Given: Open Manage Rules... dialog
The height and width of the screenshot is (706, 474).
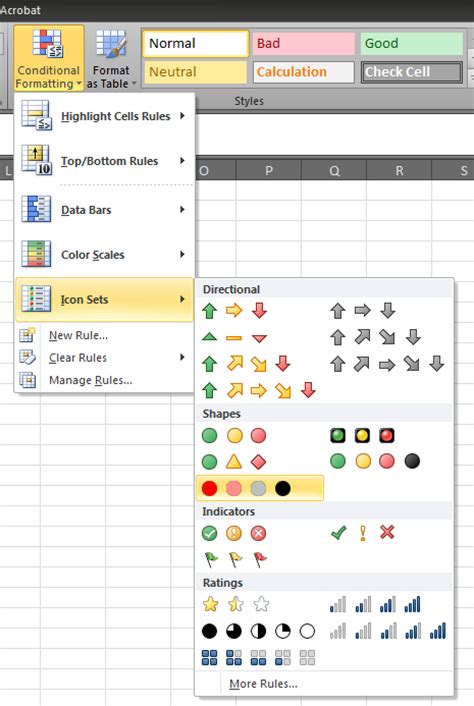Looking at the screenshot, I should click(104, 380).
